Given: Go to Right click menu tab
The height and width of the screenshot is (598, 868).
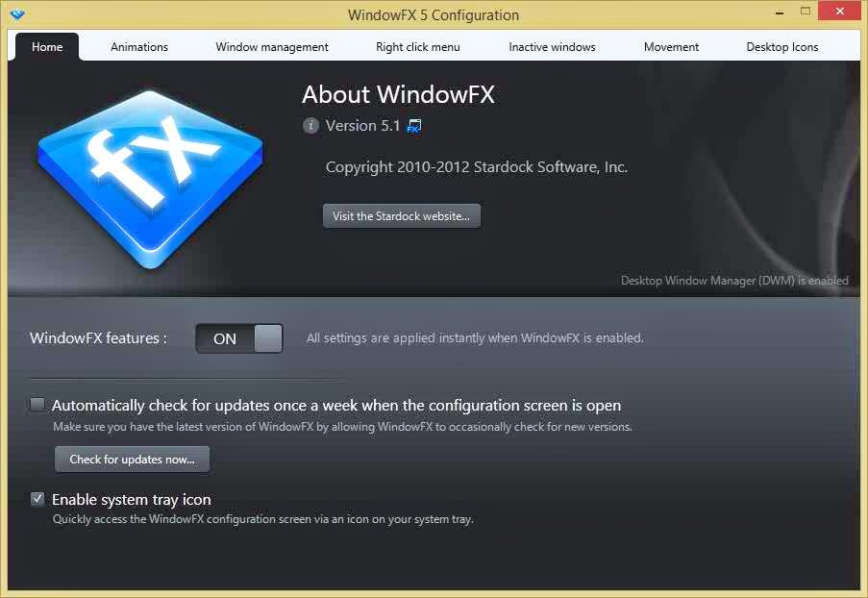Looking at the screenshot, I should point(418,47).
